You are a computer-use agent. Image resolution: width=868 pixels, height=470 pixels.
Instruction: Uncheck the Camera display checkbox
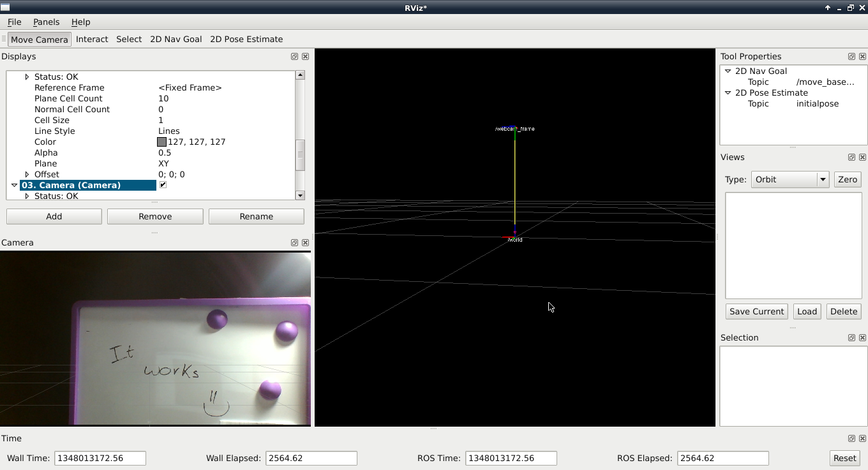[163, 185]
